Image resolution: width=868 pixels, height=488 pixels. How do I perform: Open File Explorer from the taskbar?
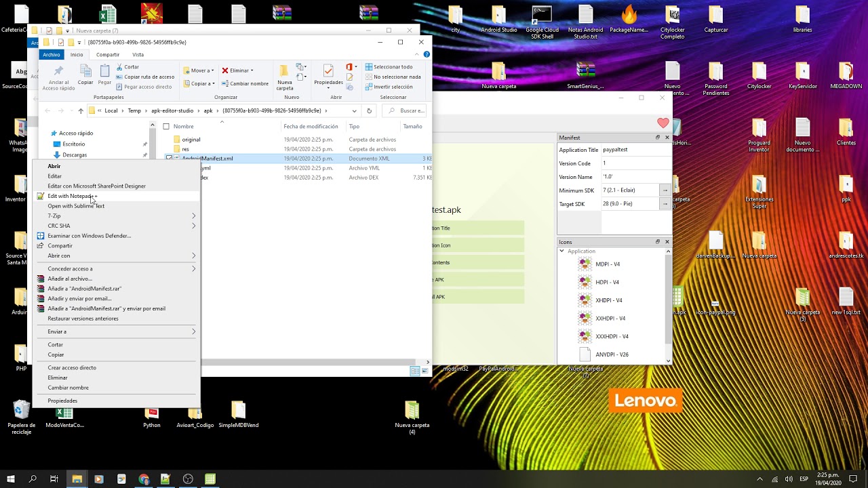click(77, 479)
